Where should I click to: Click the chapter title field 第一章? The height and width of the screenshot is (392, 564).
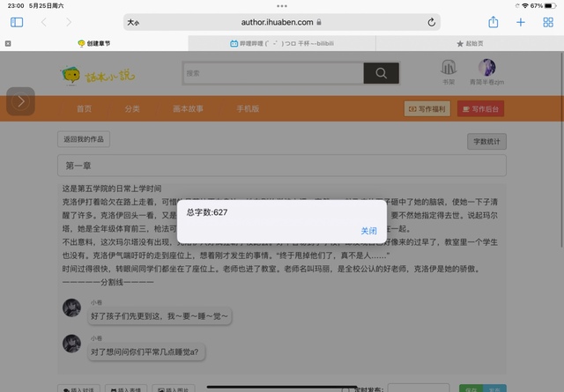[x=282, y=166]
